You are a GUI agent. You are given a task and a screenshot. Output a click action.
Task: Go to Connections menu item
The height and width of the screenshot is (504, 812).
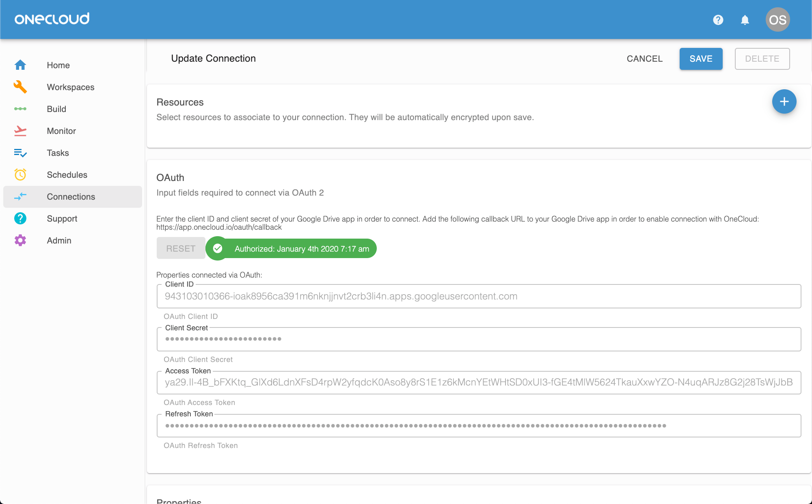71,197
